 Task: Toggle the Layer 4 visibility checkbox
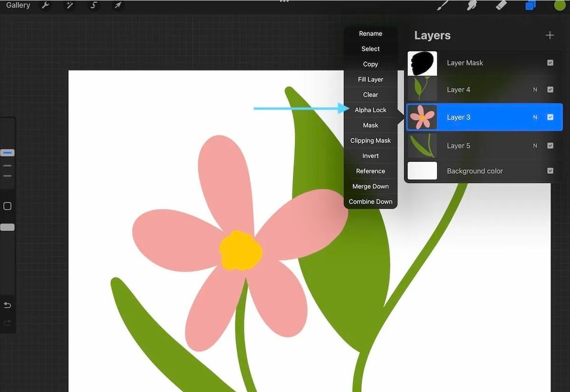click(550, 89)
